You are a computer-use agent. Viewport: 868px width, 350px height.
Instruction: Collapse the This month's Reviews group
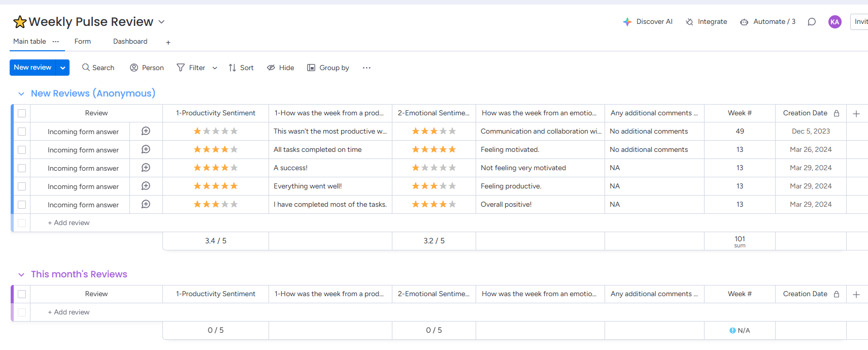[21, 275]
